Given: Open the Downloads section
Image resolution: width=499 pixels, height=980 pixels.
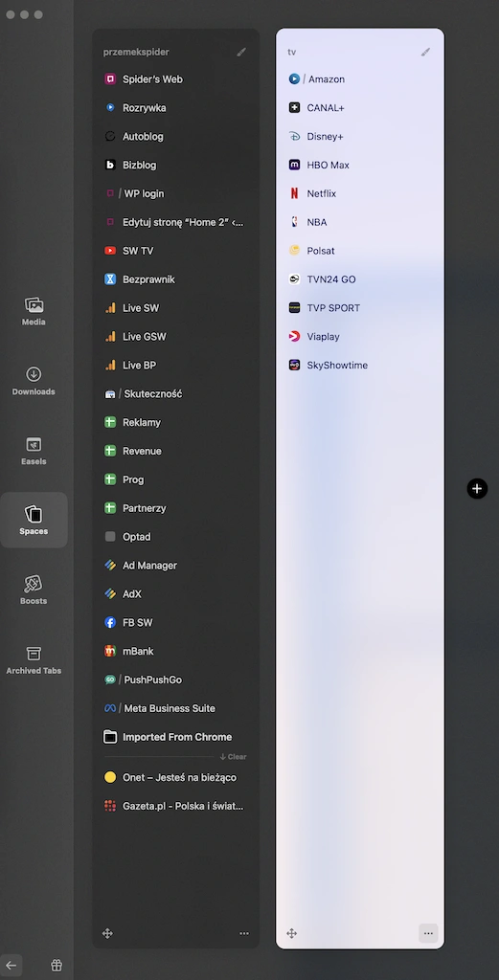Looking at the screenshot, I should coord(34,381).
